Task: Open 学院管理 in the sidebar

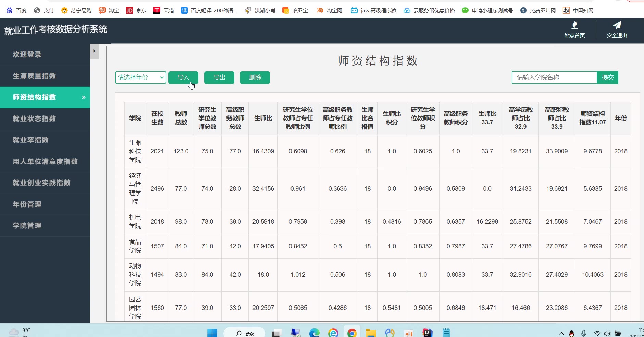Action: (x=27, y=226)
